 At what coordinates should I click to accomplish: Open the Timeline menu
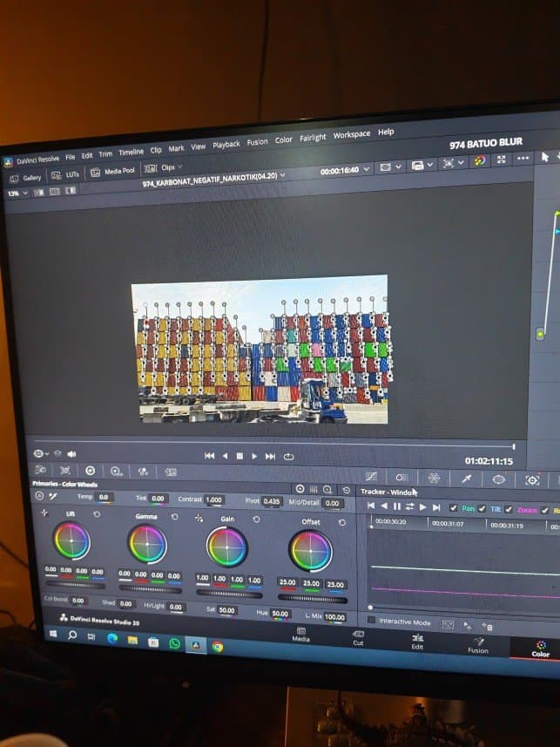(x=131, y=152)
